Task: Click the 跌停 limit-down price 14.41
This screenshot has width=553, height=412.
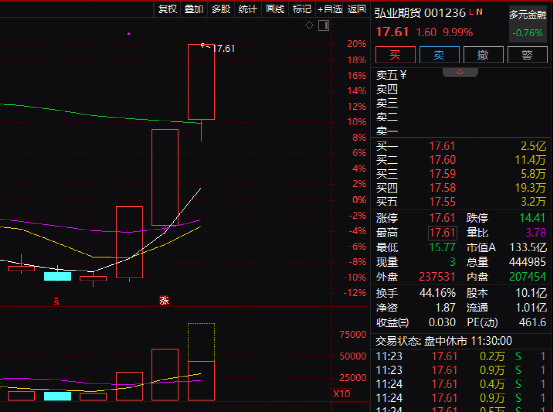Action: tap(533, 218)
